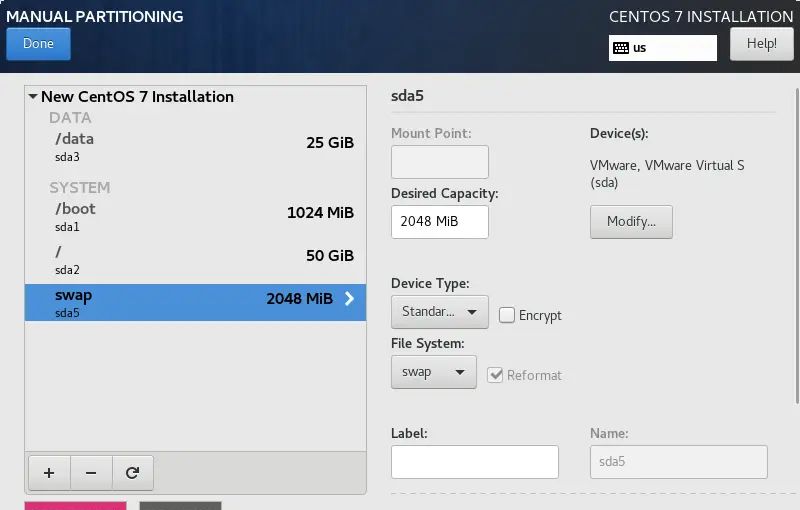Remove selected partition with minus button
This screenshot has height=510, width=800.
click(91, 473)
